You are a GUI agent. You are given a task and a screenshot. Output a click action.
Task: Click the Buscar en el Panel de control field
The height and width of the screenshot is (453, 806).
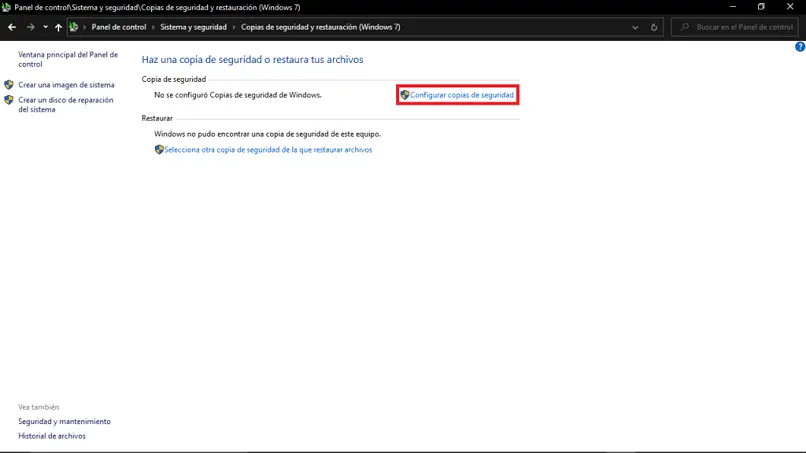(x=735, y=27)
